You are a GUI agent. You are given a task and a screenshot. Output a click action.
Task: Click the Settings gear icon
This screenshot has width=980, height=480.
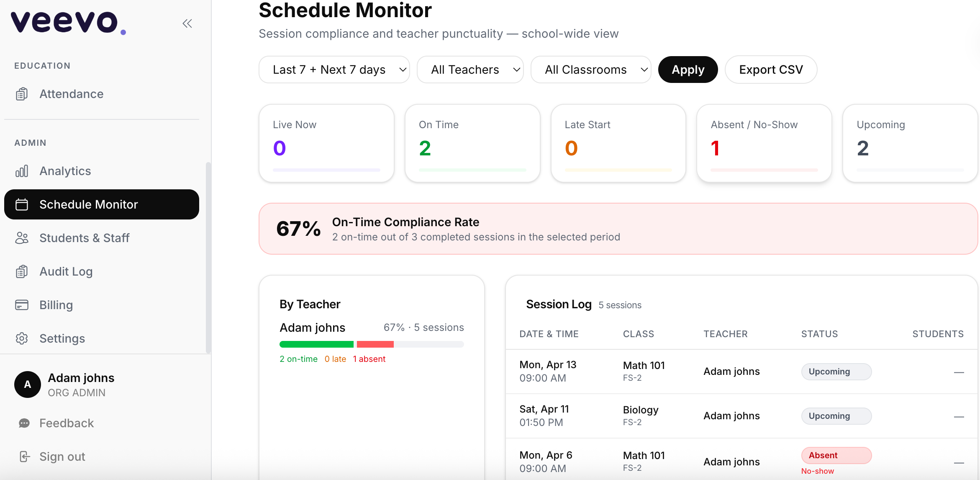pyautogui.click(x=22, y=338)
